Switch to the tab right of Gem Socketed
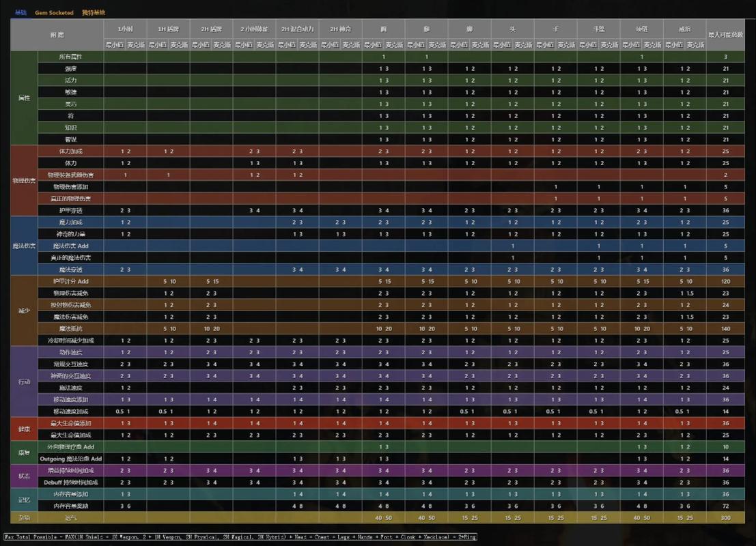 [x=94, y=12]
